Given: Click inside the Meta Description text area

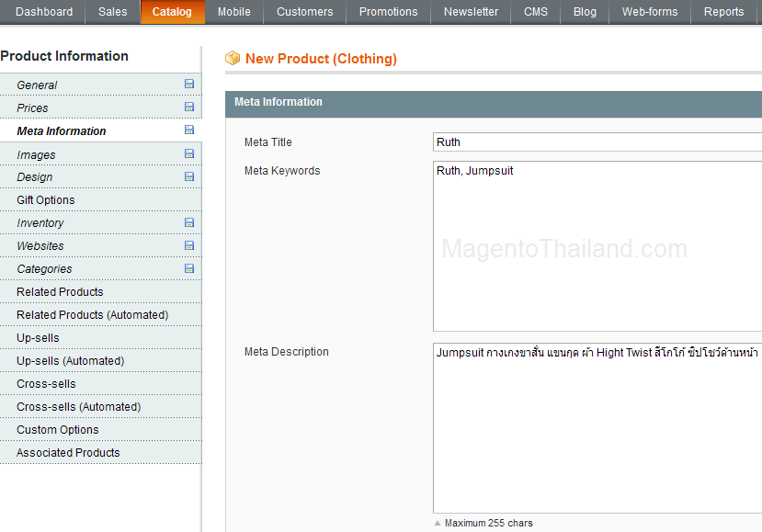Looking at the screenshot, I should [597, 428].
